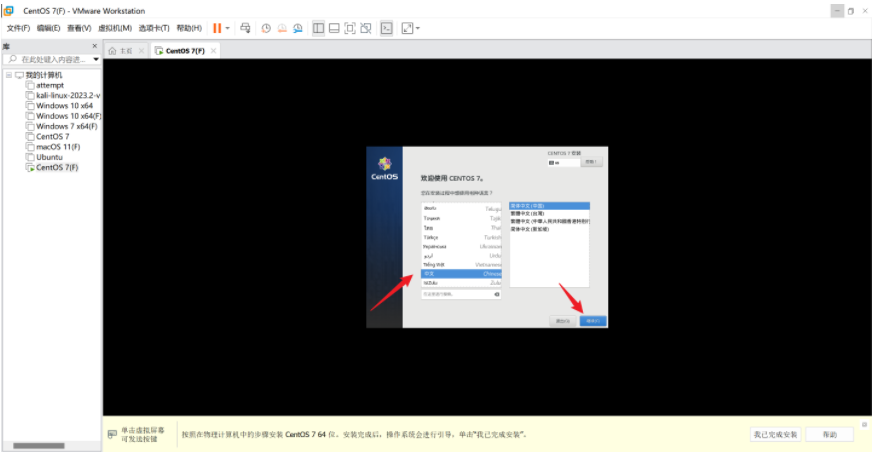Select the Windows 7 x64(F) virtual machine
The image size is (877, 452).
click(67, 126)
